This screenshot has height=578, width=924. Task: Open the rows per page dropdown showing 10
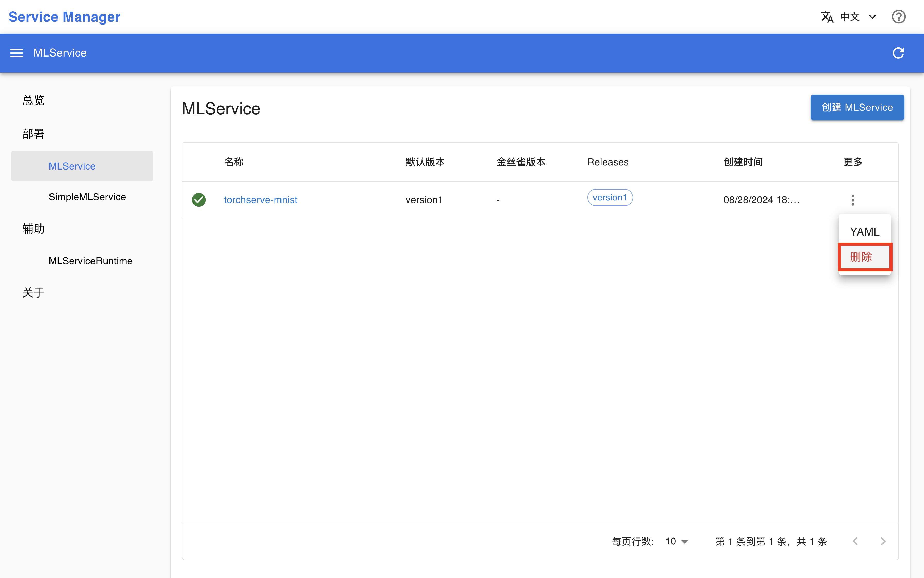point(676,541)
